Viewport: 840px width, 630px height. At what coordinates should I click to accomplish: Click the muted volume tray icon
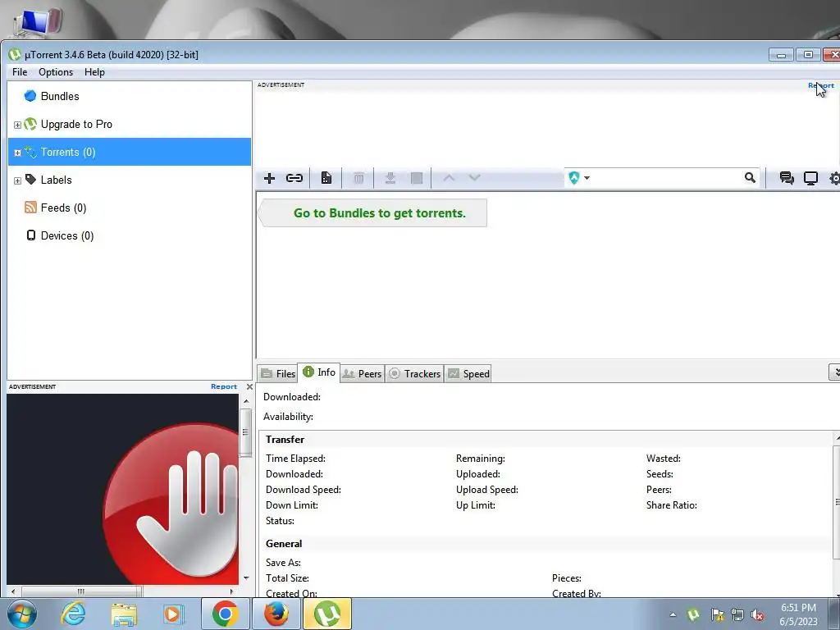(x=757, y=614)
